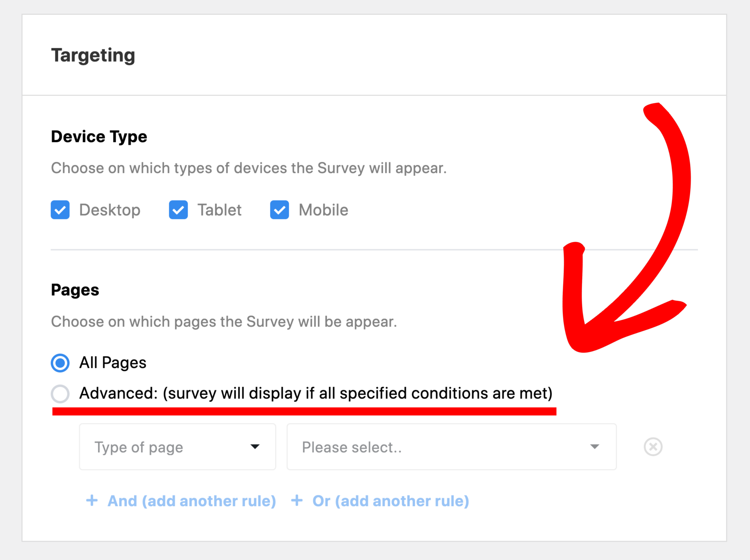This screenshot has height=560, width=750.
Task: Click the plus icon beside Or rule
Action: coord(296,501)
